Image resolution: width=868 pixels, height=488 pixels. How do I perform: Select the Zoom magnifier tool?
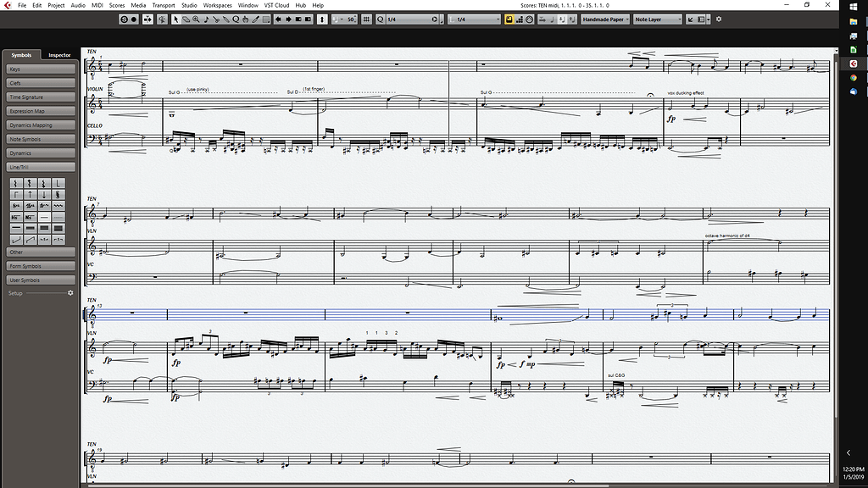tap(194, 19)
